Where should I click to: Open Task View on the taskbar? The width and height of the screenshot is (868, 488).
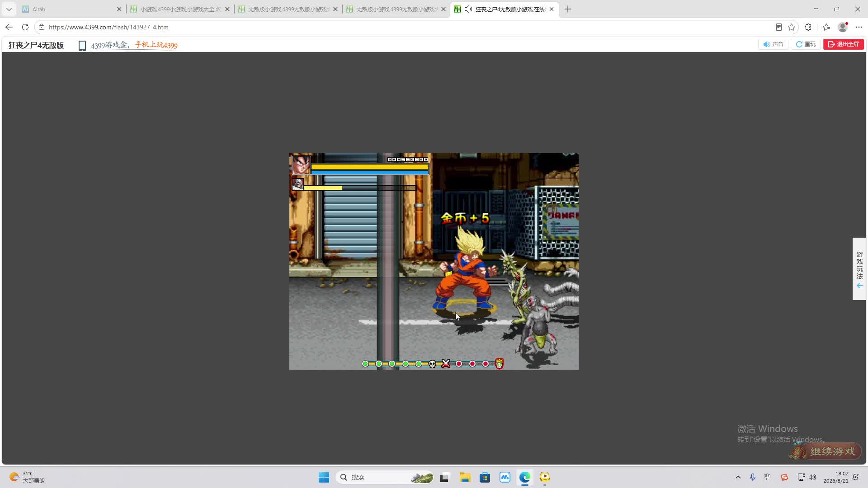444,477
